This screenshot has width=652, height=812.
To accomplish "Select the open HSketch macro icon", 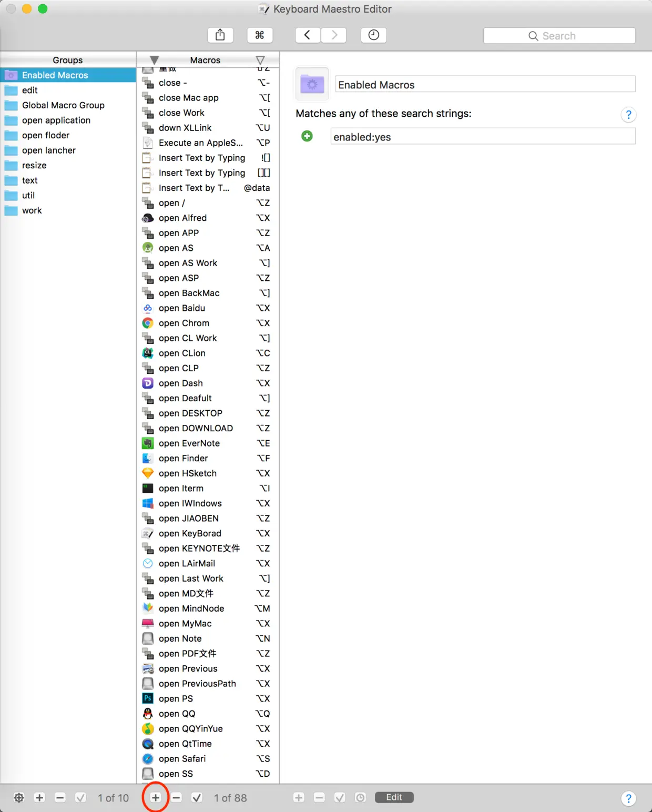I will tap(148, 473).
